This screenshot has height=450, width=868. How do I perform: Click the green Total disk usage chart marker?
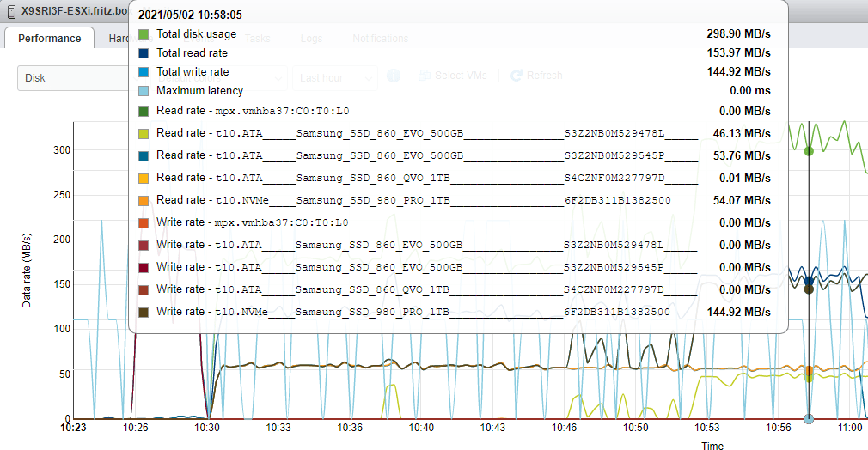pyautogui.click(x=809, y=151)
